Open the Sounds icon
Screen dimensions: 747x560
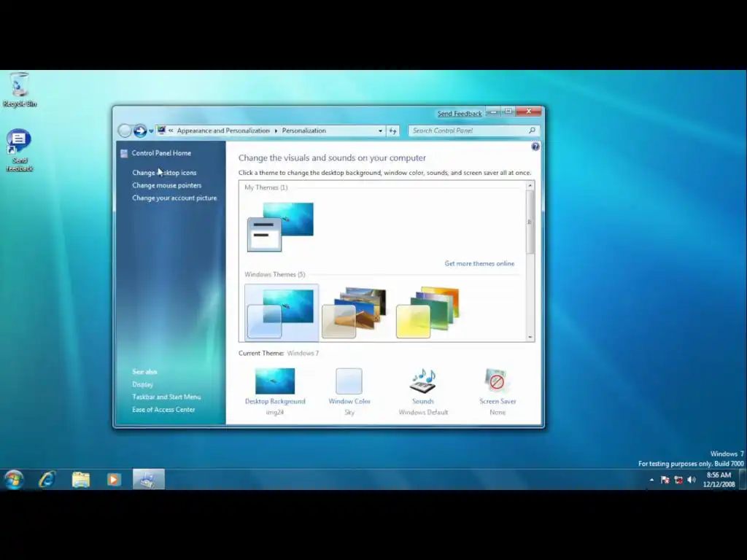423,381
